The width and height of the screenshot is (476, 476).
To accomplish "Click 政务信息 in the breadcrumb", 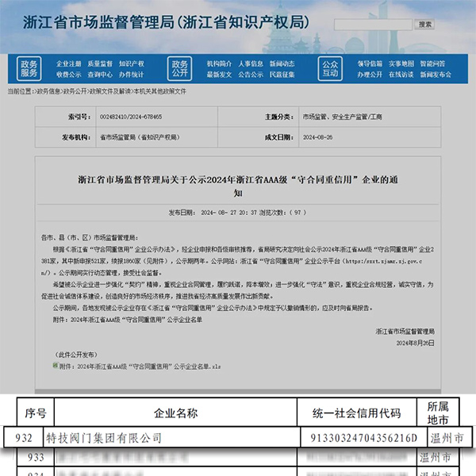I will point(48,91).
